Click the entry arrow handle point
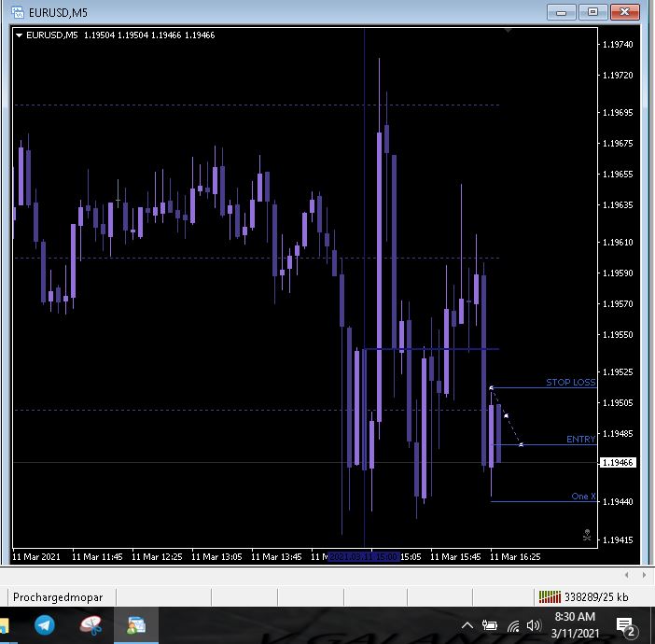 [521, 444]
